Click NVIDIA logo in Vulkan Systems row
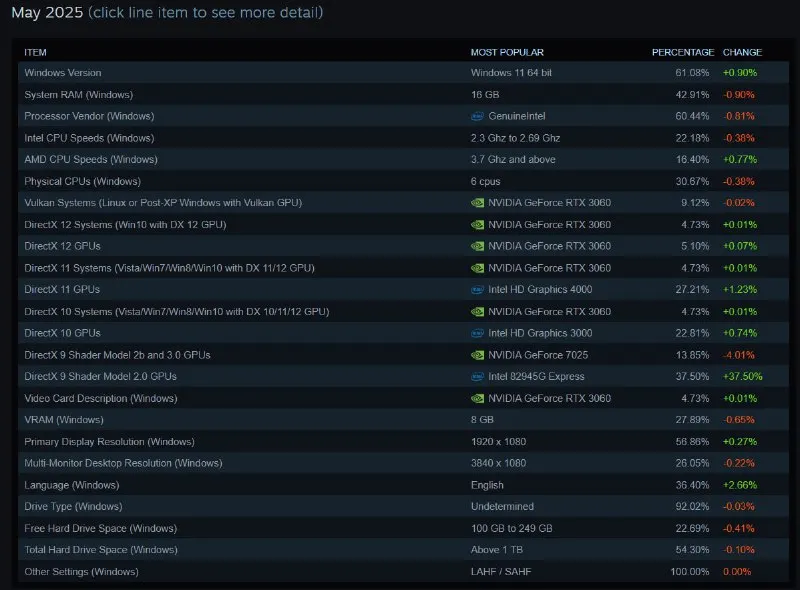Image resolution: width=800 pixels, height=590 pixels. click(477, 203)
